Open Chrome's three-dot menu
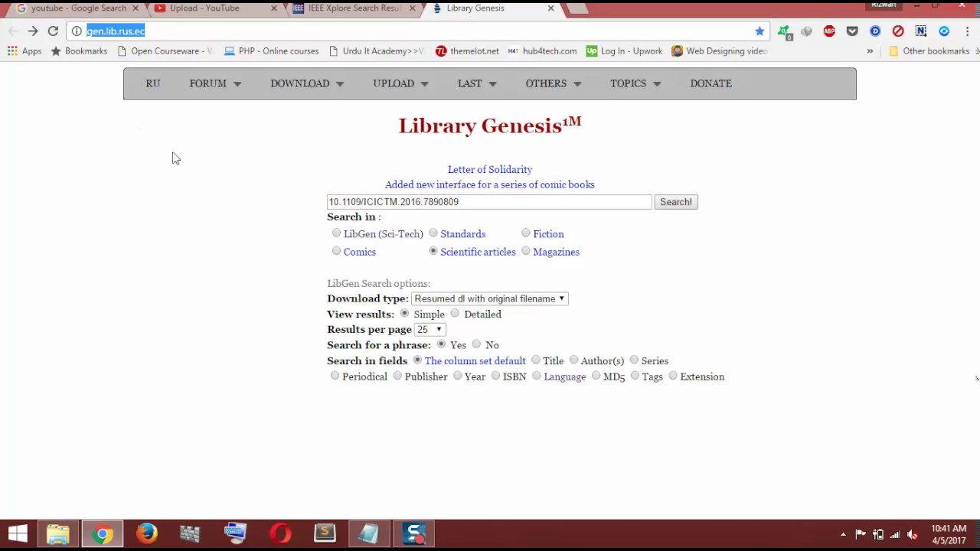This screenshot has width=980, height=551. pyautogui.click(x=967, y=31)
